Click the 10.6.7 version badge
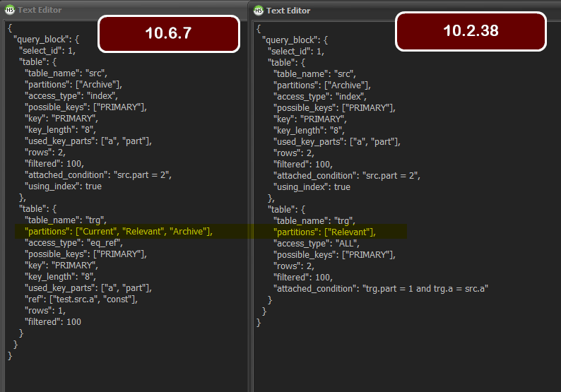The width and height of the screenshot is (561, 392). point(168,33)
